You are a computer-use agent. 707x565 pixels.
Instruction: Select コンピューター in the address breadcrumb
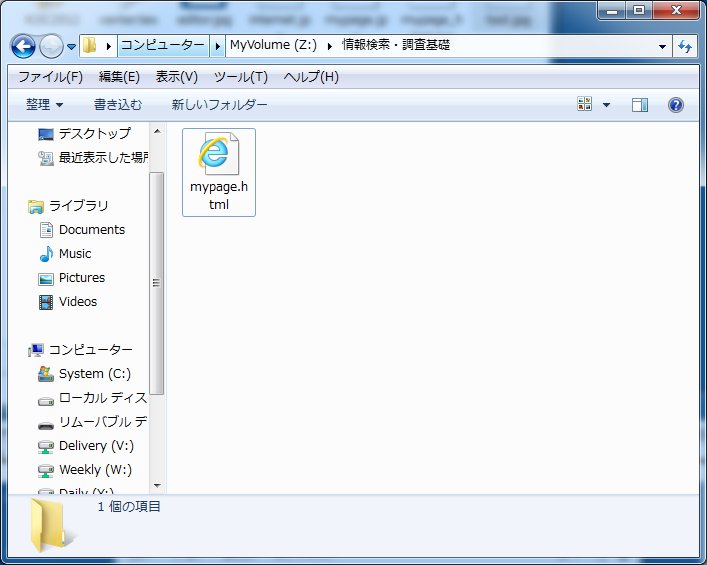(x=163, y=45)
